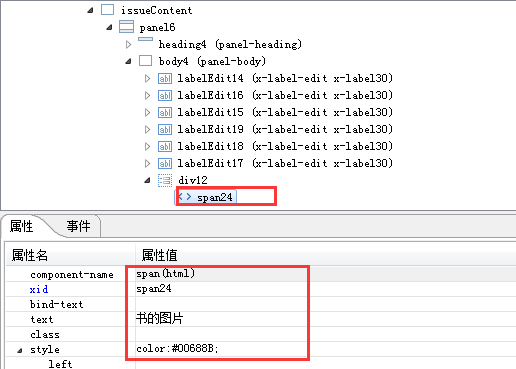
Task: Collapse the body4 (panel-body) node
Action: click(128, 62)
